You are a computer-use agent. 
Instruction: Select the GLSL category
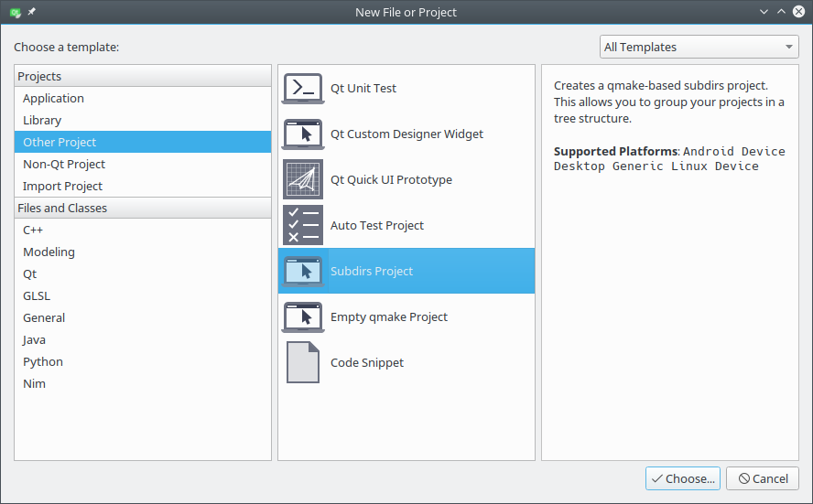(x=143, y=295)
